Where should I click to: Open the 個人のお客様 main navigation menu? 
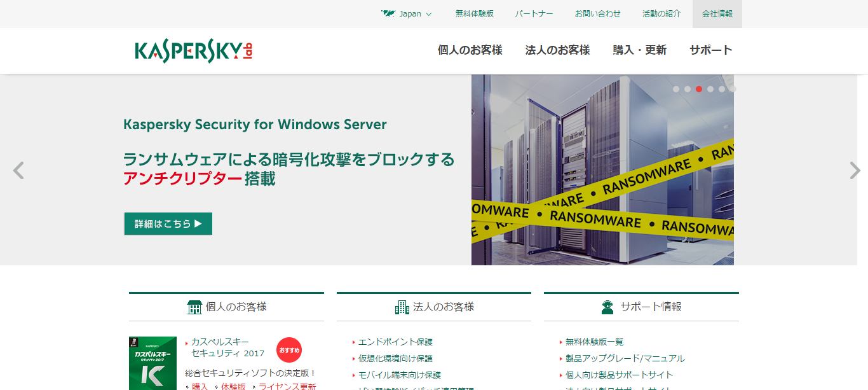(470, 50)
